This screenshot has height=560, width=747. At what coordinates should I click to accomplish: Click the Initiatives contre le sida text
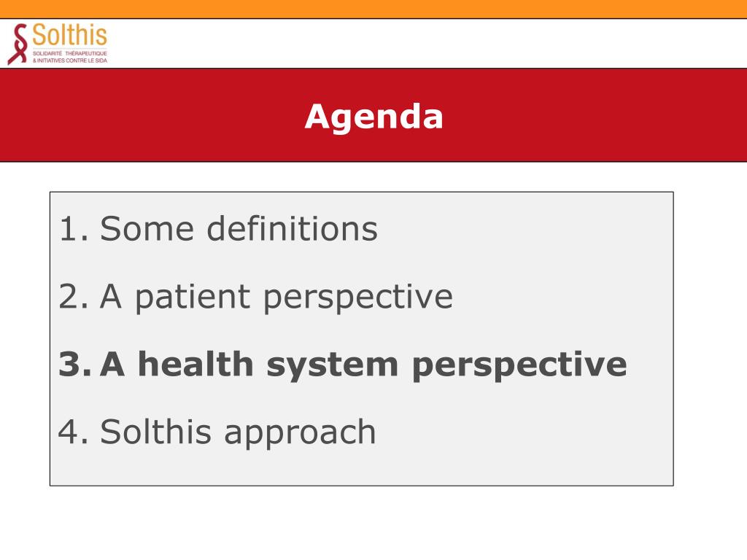point(70,61)
